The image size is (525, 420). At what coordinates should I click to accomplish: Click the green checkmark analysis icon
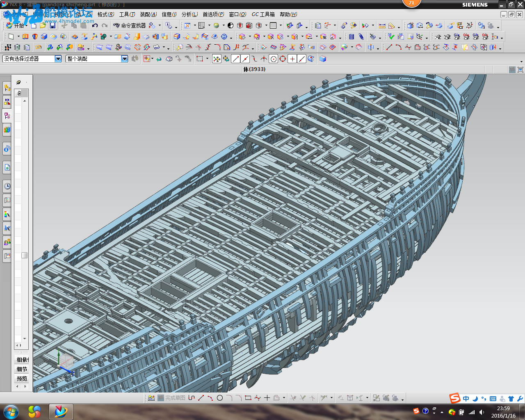(x=391, y=37)
